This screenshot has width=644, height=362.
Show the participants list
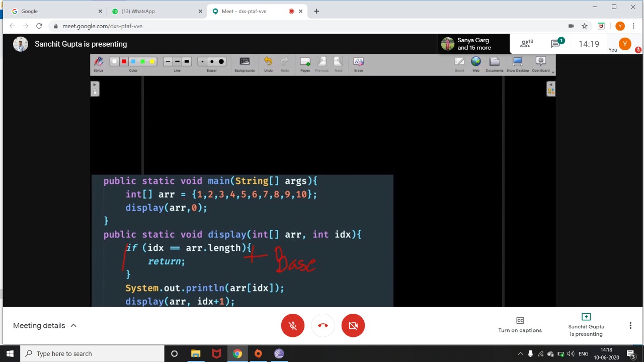pos(526,44)
